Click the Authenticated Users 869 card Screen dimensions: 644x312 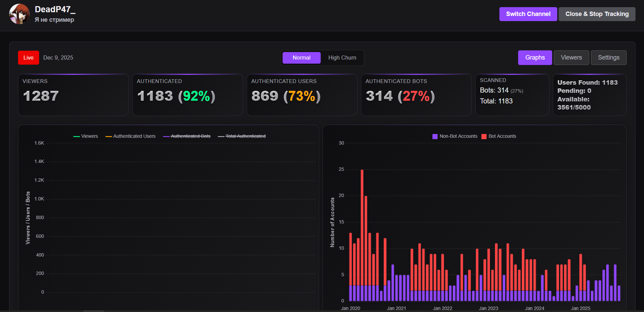pyautogui.click(x=302, y=95)
